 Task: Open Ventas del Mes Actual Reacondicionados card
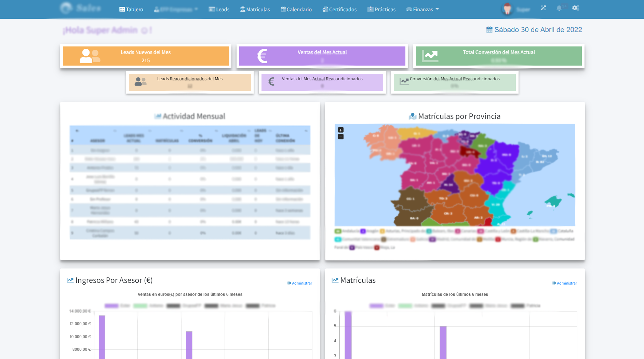pos(322,82)
